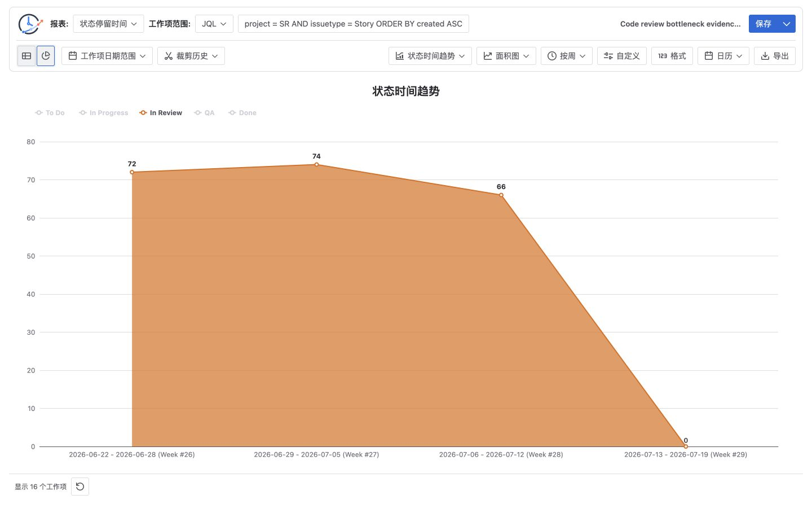Image resolution: width=812 pixels, height=508 pixels.
Task: Toggle To Do series in legend
Action: tap(50, 113)
